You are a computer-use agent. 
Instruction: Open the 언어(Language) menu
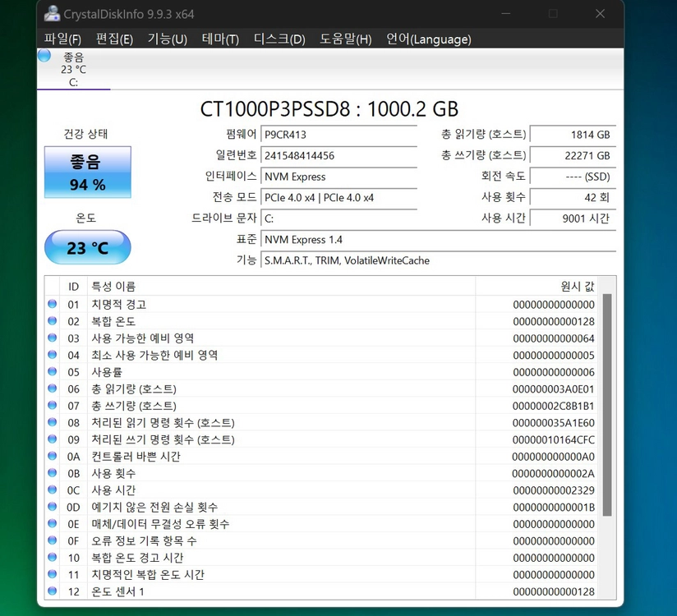point(428,39)
